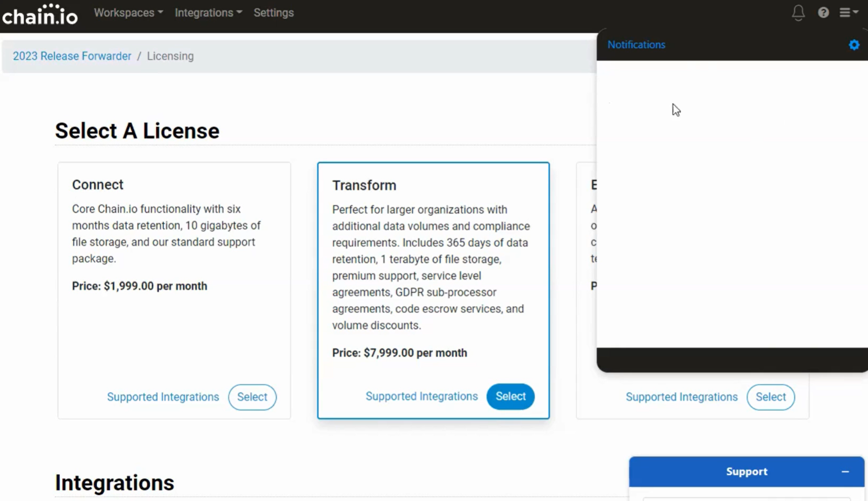Viewport: 868px width, 501px height.
Task: Click the Connect license card heading
Action: 97,185
